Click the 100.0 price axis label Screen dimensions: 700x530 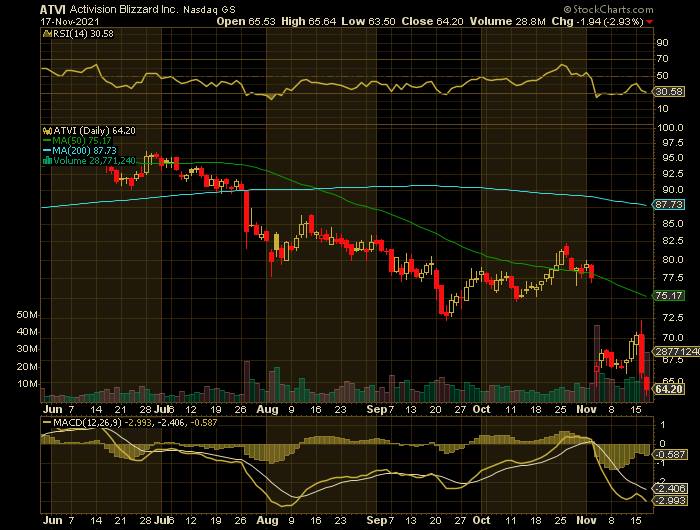(x=670, y=128)
